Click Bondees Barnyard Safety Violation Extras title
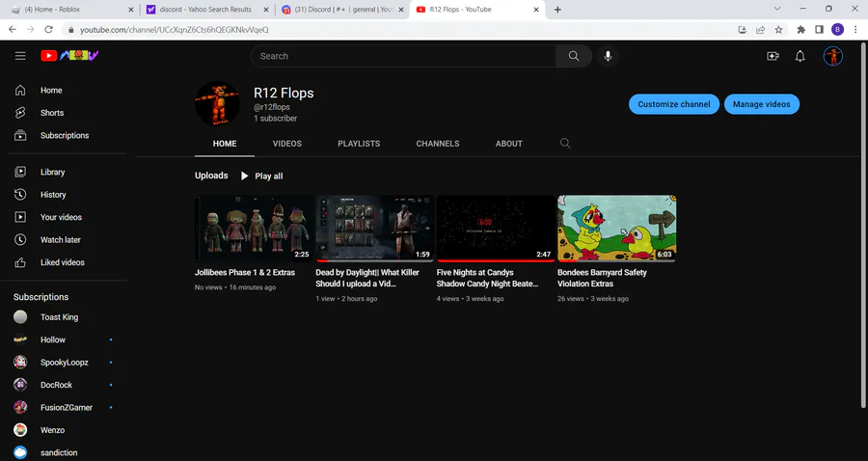868x461 pixels. click(x=602, y=278)
